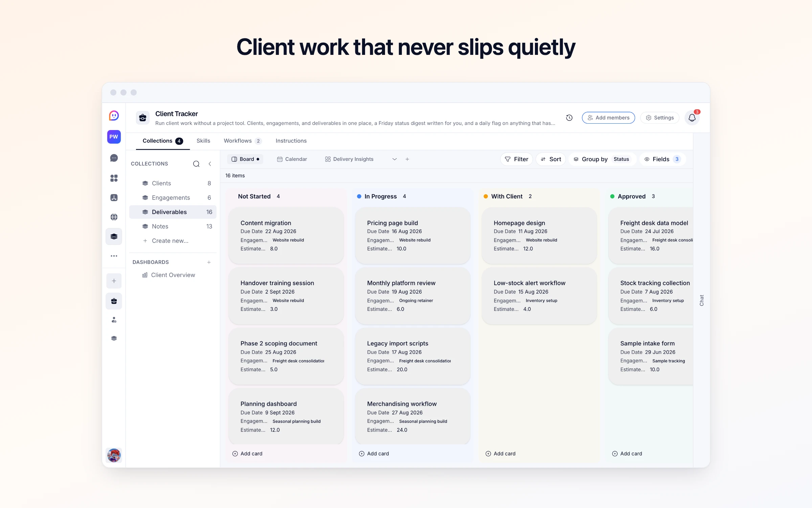Open the Legacy import scripts card
The image size is (812, 508).
[413, 356]
